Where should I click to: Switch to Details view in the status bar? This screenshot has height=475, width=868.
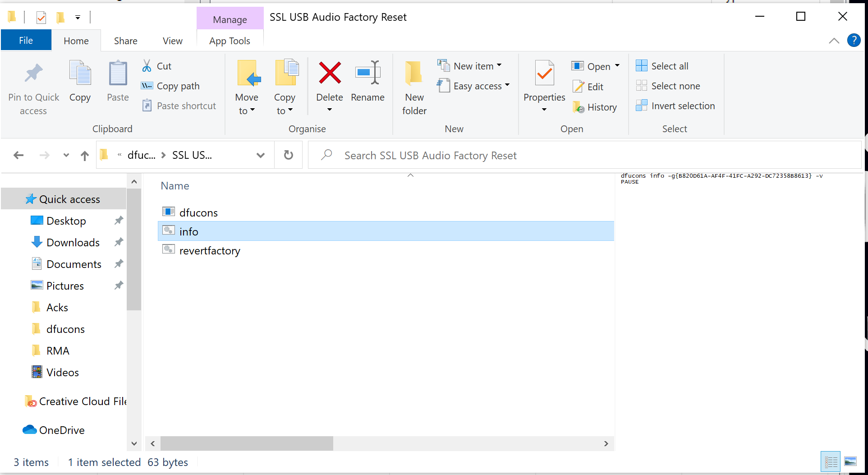[831, 461]
